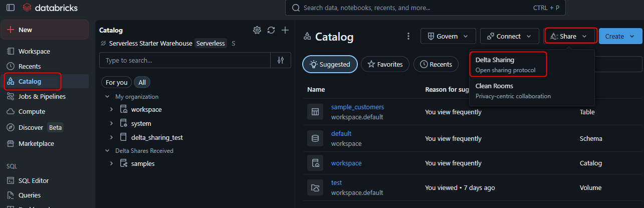Click the New button
Viewport: 644px width, 208px height.
click(x=45, y=30)
